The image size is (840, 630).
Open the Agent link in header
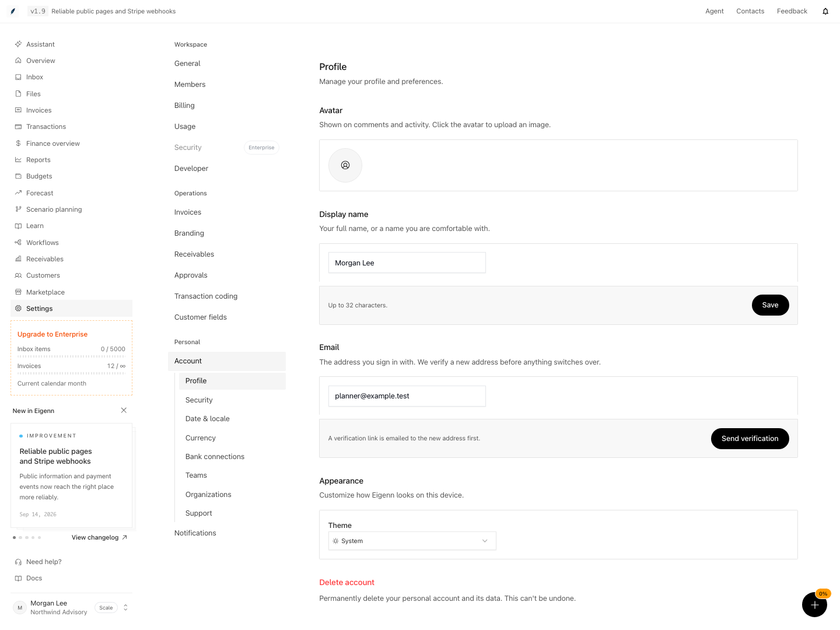(715, 11)
